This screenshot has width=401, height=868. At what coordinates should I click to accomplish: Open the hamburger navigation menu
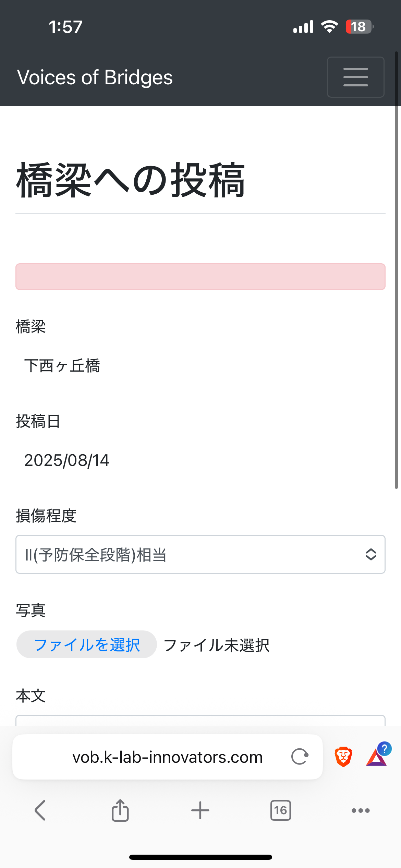click(355, 77)
